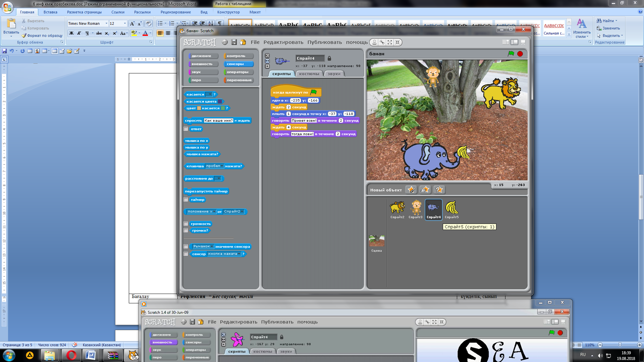This screenshot has height=362, width=644.
Task: Click the taskbar volume speaker icon
Action: pos(600,355)
